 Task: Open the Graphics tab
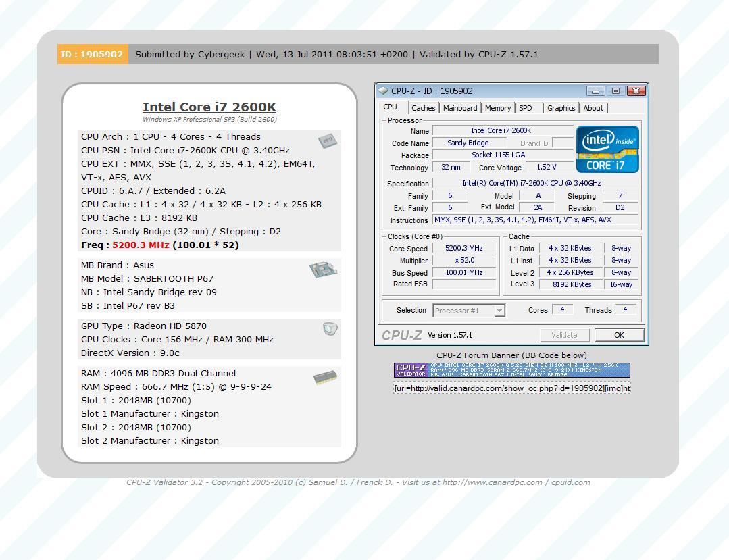click(x=561, y=108)
